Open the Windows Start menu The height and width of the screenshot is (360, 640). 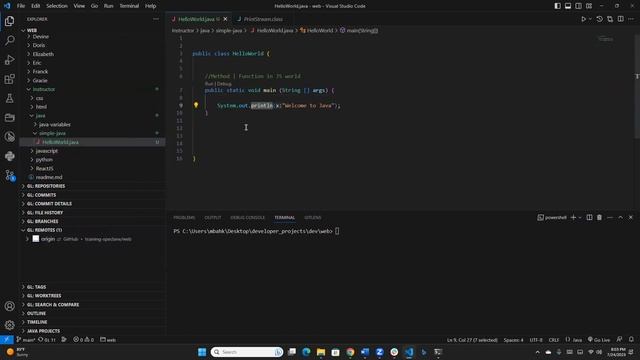[202, 352]
